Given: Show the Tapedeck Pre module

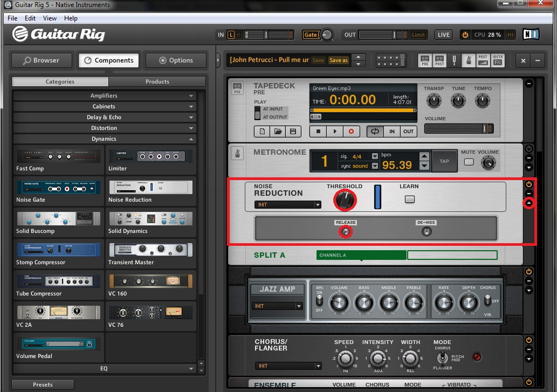Looking at the screenshot, I should coord(425,60).
